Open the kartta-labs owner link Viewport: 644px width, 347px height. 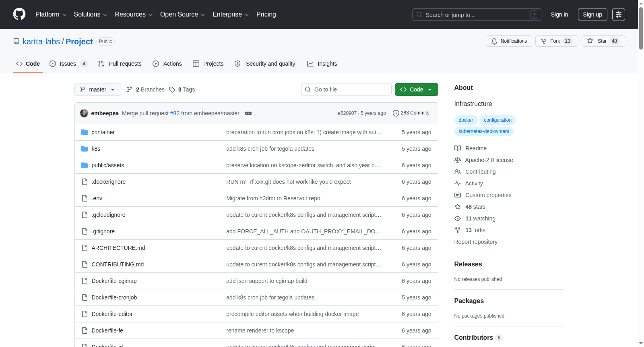coord(41,42)
